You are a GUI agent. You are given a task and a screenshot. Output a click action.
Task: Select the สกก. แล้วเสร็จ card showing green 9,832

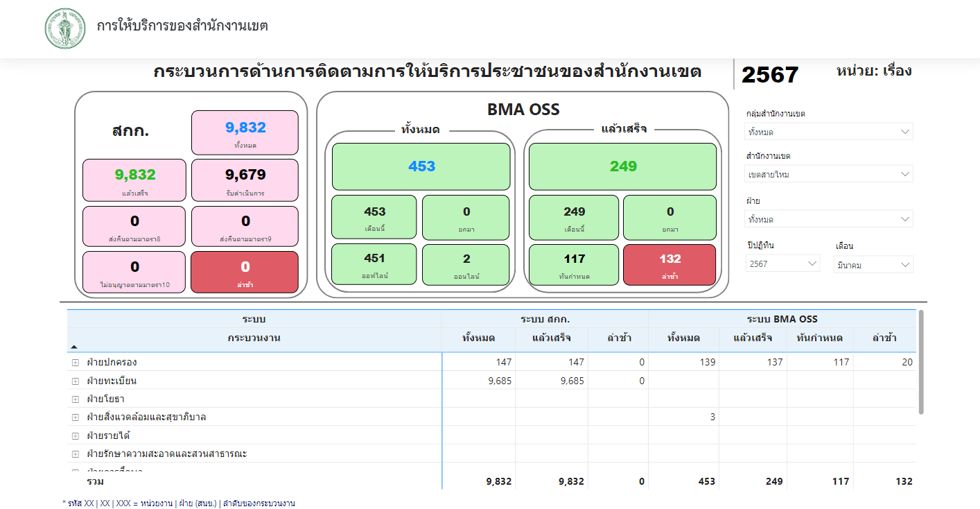[x=134, y=180]
